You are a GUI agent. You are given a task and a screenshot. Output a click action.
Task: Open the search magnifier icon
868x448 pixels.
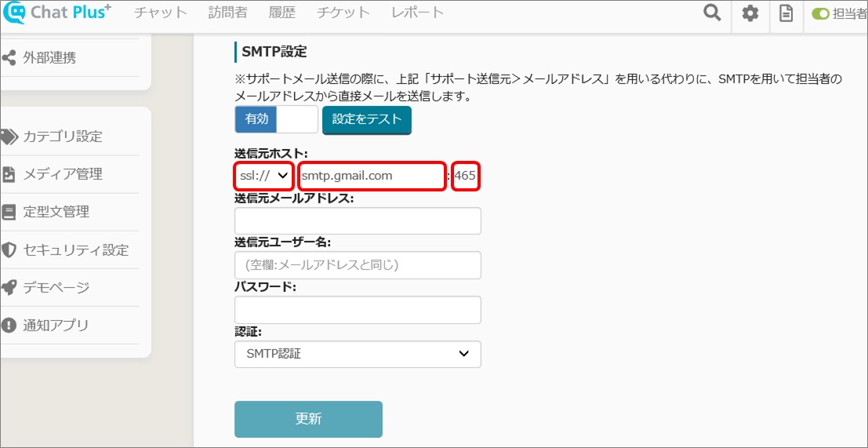(x=712, y=13)
